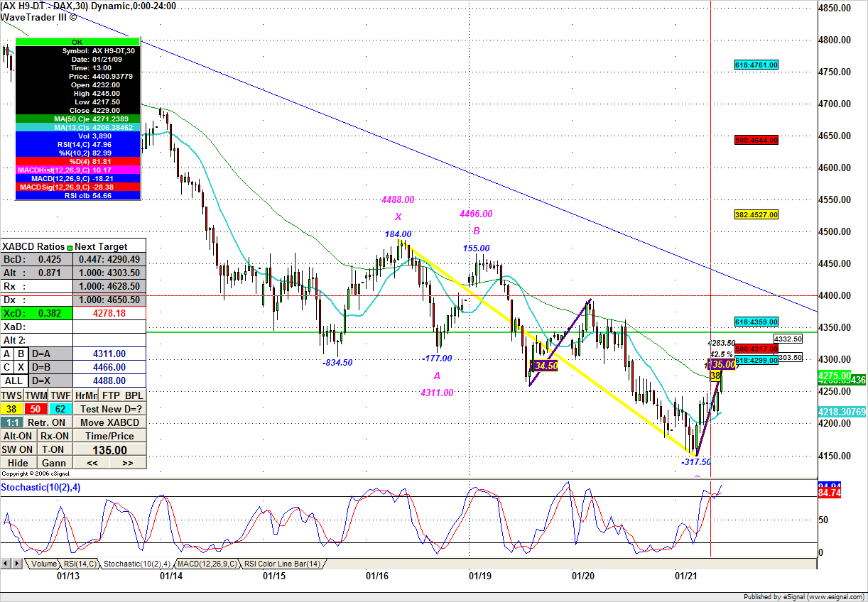Toggle the TWF button

60,395
